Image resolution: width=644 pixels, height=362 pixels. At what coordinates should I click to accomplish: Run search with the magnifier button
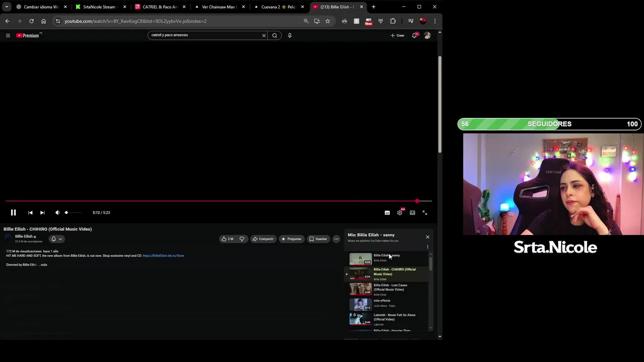tap(275, 35)
